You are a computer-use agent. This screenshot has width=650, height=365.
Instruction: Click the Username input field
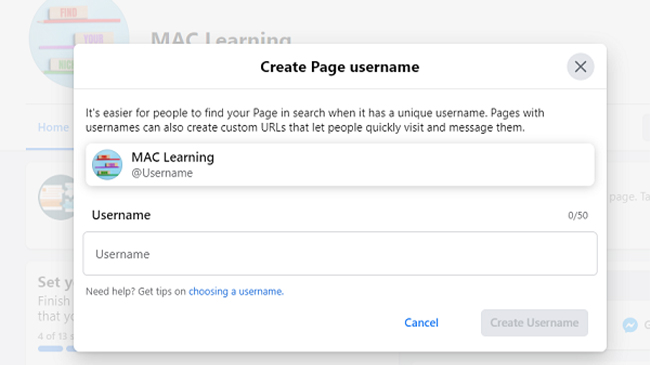pyautogui.click(x=340, y=253)
